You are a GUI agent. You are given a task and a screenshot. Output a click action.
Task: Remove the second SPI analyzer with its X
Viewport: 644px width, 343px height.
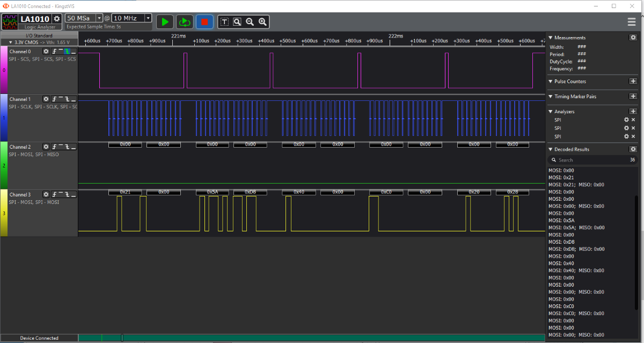tap(633, 128)
